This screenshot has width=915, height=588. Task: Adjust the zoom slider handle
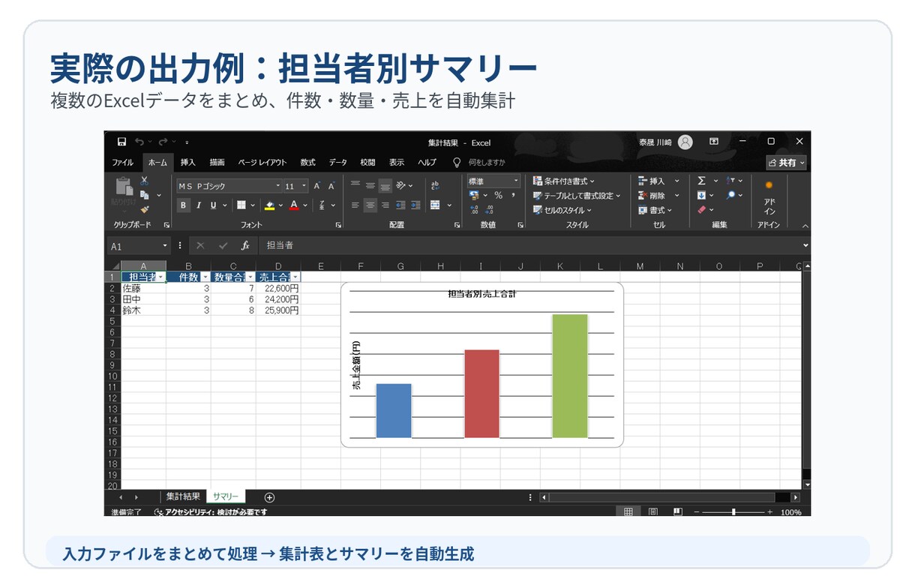pos(733,512)
